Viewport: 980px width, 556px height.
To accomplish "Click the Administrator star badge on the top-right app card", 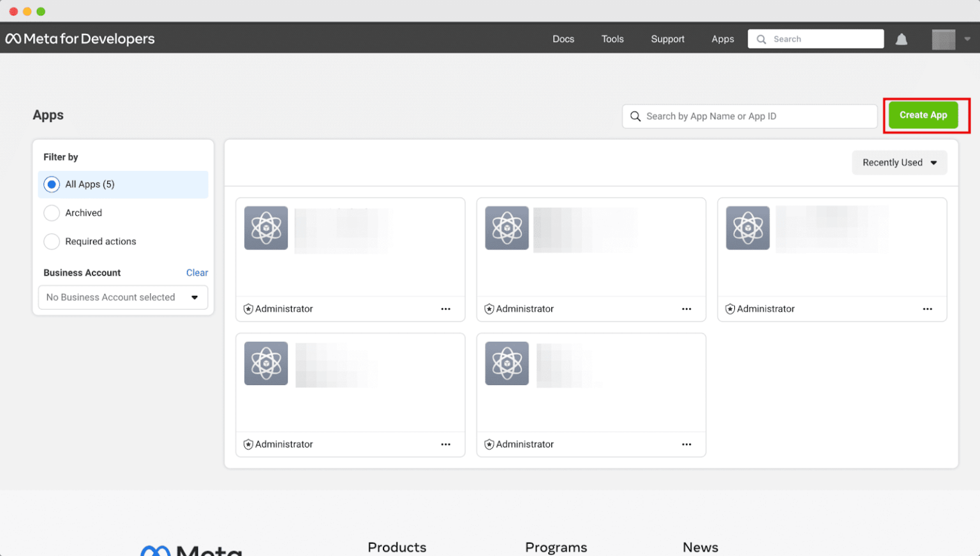I will 729,309.
